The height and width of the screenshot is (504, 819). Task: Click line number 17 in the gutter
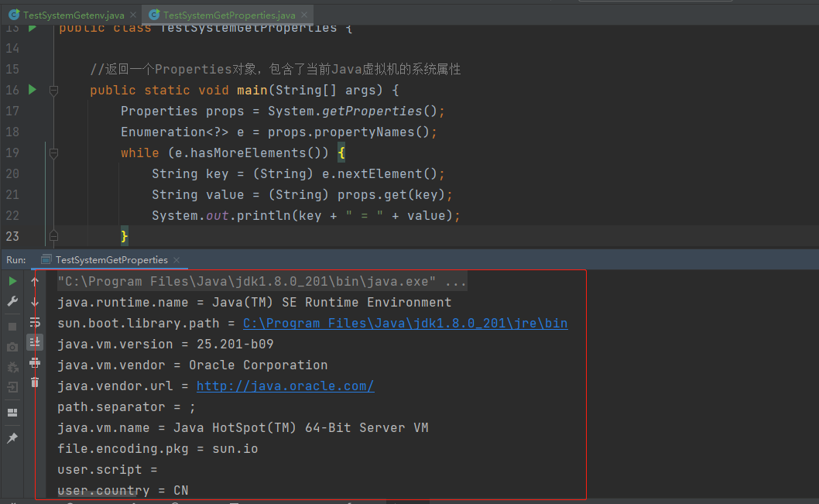click(x=12, y=111)
